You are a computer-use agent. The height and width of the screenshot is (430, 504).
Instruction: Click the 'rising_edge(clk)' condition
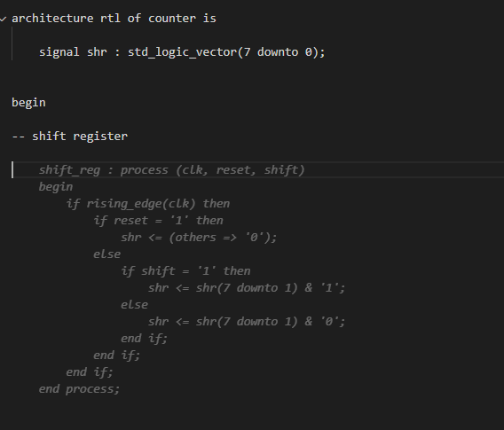[141, 204]
